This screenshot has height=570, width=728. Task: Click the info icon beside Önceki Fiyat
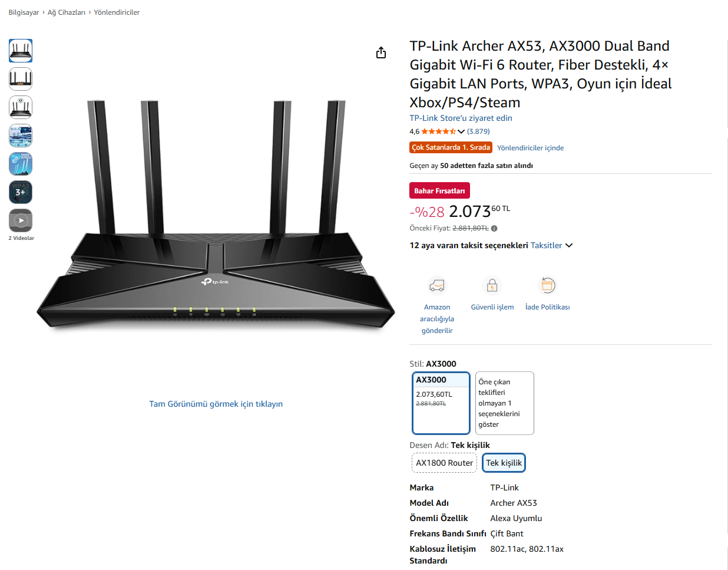point(494,229)
